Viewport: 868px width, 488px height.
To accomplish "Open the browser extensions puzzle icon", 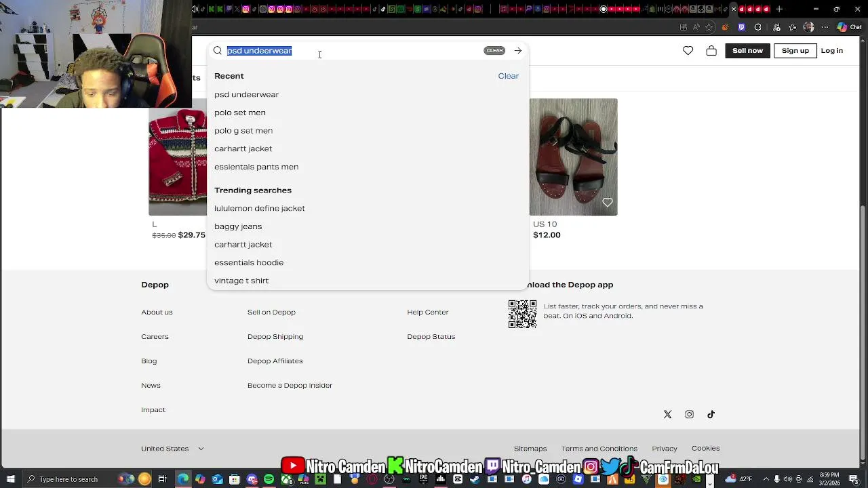I will (x=757, y=27).
